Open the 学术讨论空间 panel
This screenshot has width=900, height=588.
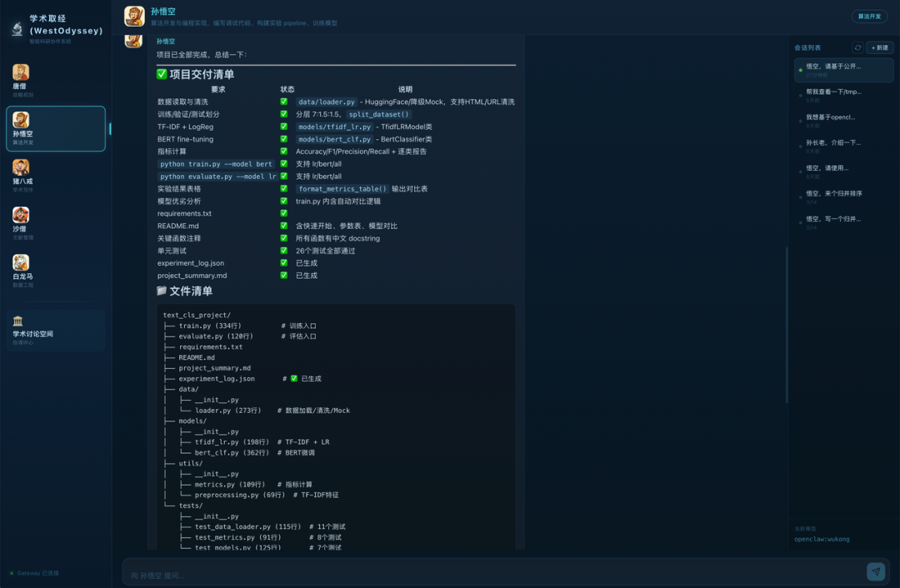[x=55, y=329]
